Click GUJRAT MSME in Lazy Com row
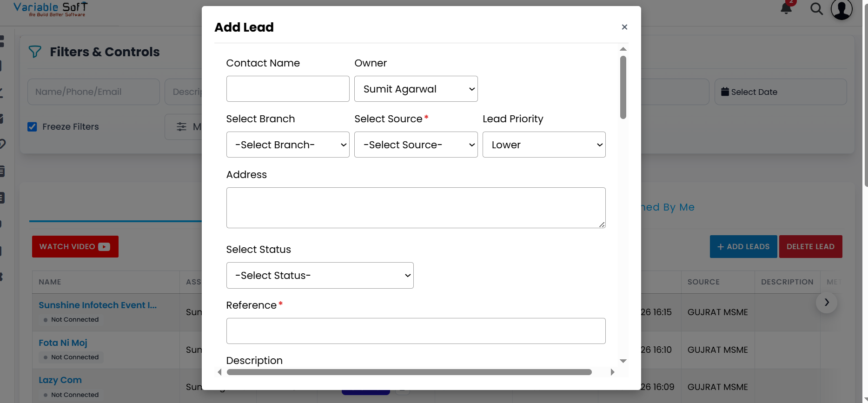This screenshot has height=403, width=868. coord(718,387)
